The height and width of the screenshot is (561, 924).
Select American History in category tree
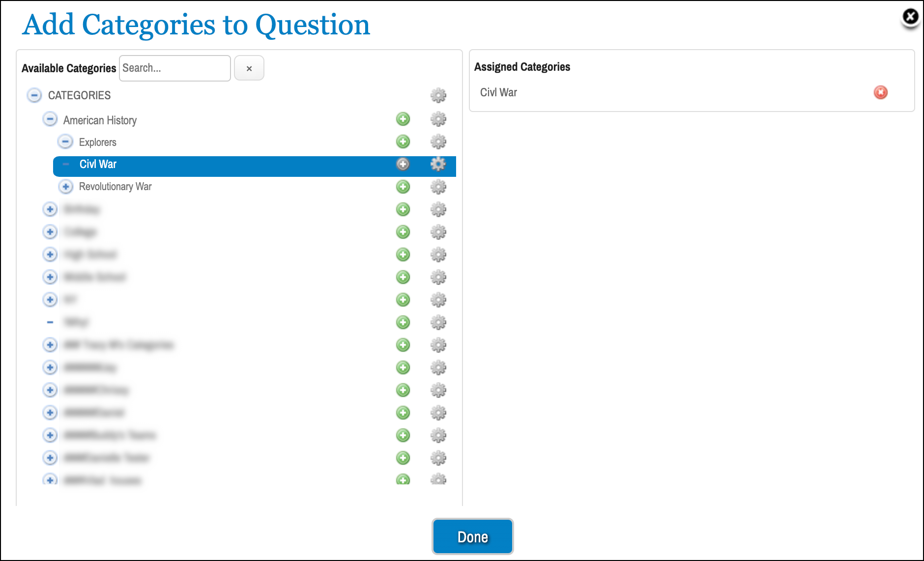tap(100, 120)
